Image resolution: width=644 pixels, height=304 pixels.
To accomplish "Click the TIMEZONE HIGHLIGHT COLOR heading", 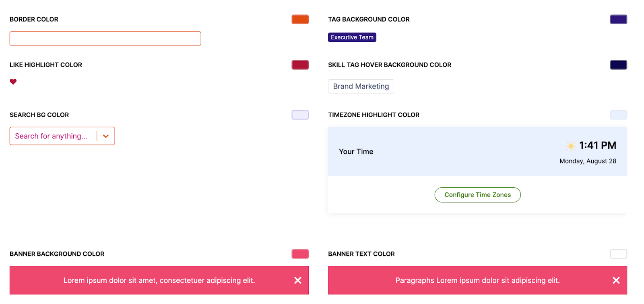I will (374, 115).
